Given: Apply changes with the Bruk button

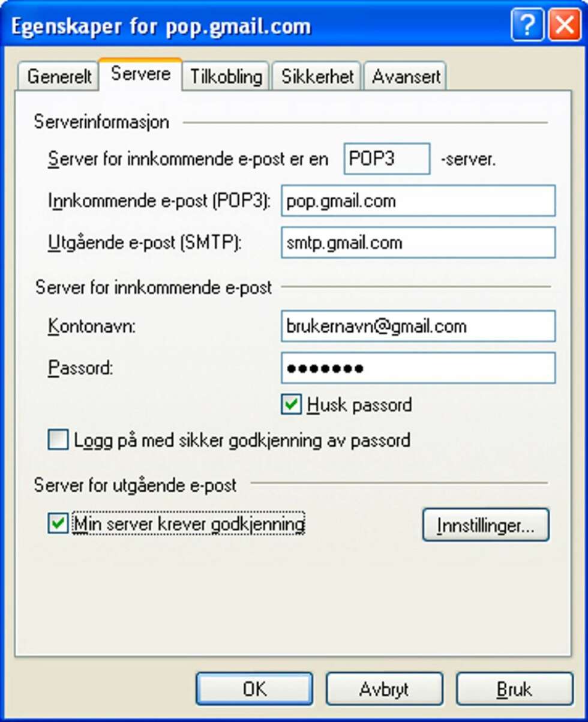Looking at the screenshot, I should tap(514, 688).
